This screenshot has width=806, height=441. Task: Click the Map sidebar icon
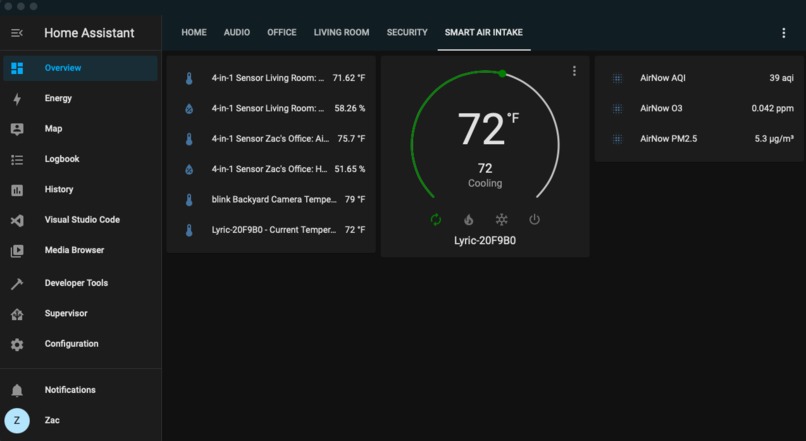click(x=17, y=129)
